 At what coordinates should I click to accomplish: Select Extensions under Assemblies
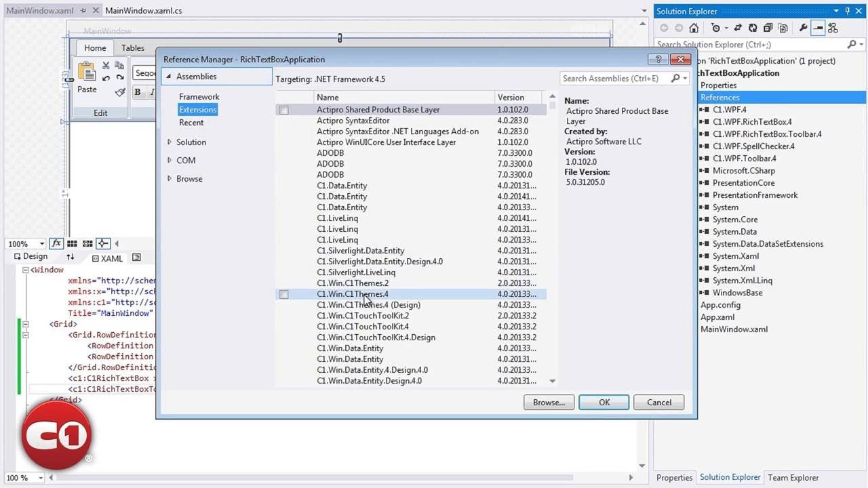197,110
